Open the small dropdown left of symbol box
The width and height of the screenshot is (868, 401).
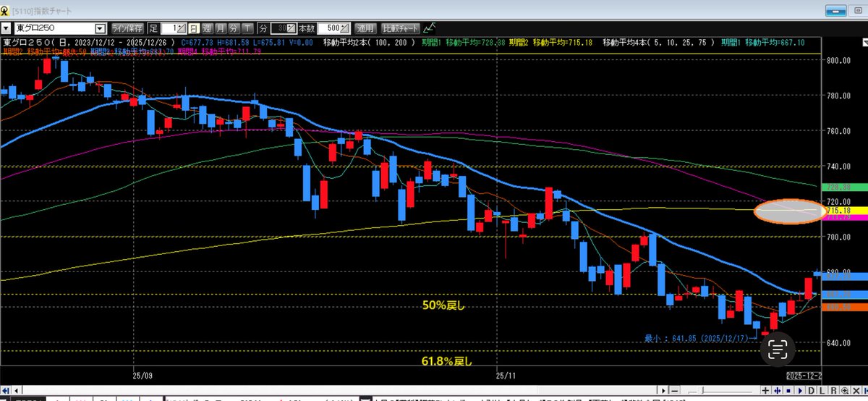click(6, 28)
